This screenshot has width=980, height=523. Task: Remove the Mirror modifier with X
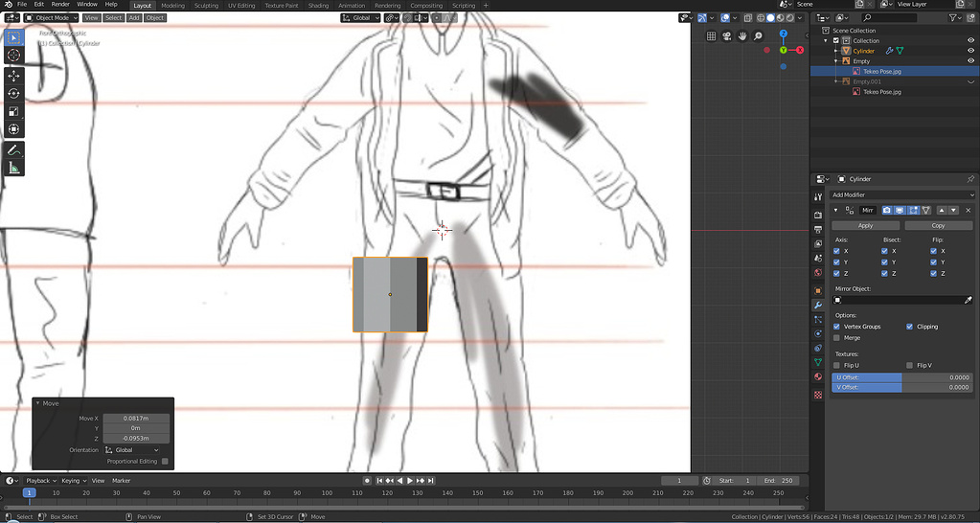[x=969, y=211]
